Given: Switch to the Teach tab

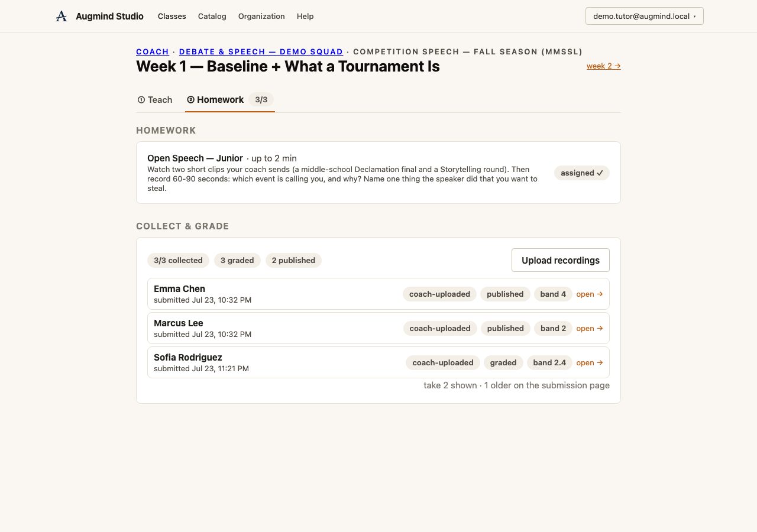Looking at the screenshot, I should point(155,100).
